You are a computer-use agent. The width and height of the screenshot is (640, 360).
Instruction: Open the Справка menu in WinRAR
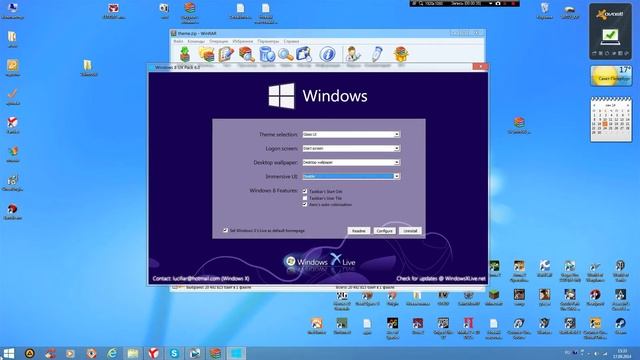click(291, 41)
